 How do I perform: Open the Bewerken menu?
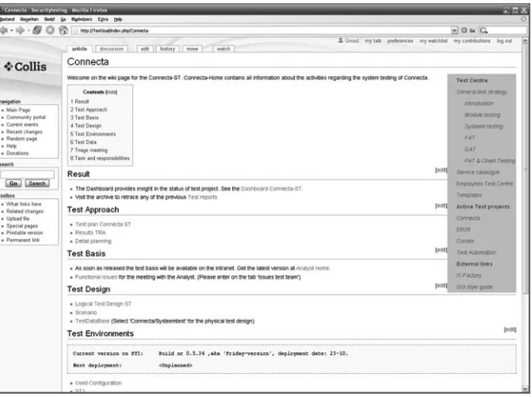29,19
